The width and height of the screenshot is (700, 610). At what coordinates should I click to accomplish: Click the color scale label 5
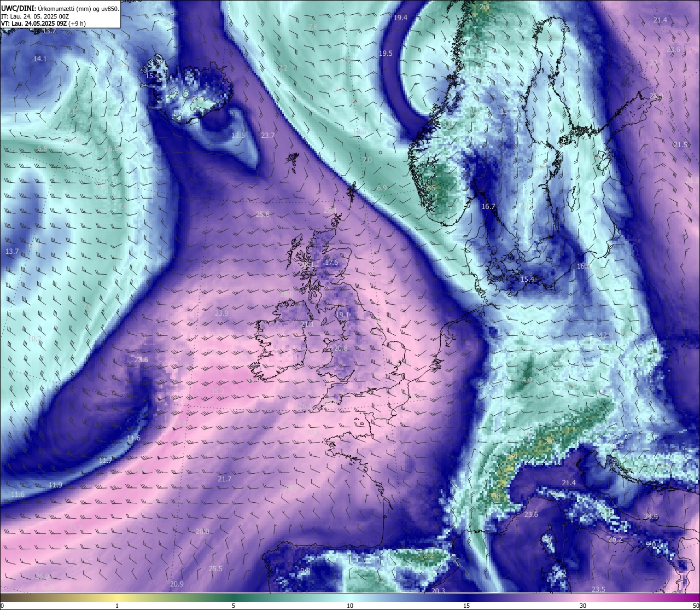(234, 605)
